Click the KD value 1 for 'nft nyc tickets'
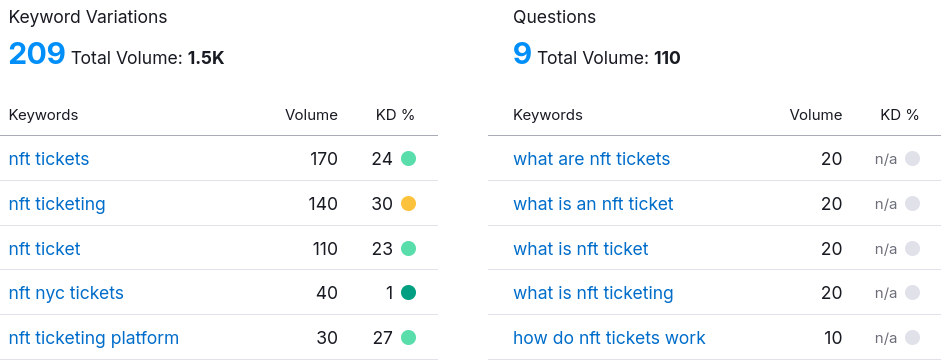Viewport: 941px width, 361px height. [x=389, y=293]
